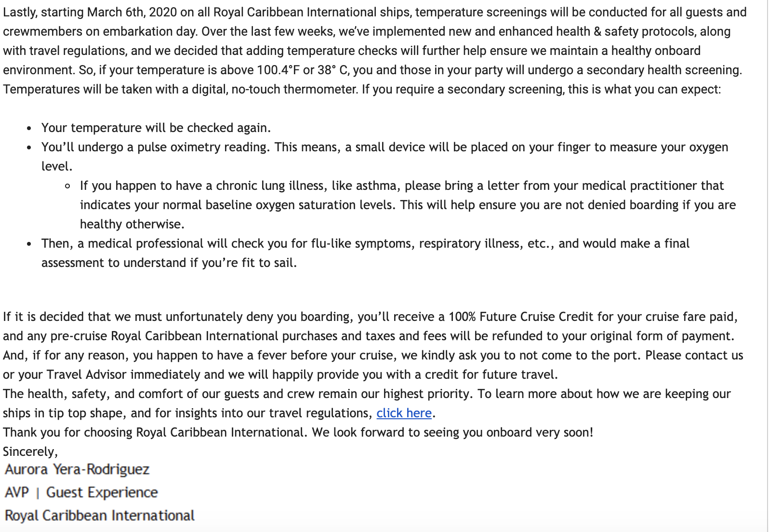Viewport: 769px width, 532px height.
Task: Click the word "Sincerely," near the signature
Action: (30, 452)
